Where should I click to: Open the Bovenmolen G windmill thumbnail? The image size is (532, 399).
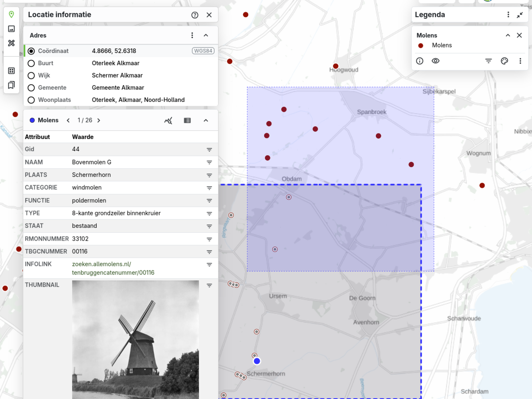[x=136, y=340]
